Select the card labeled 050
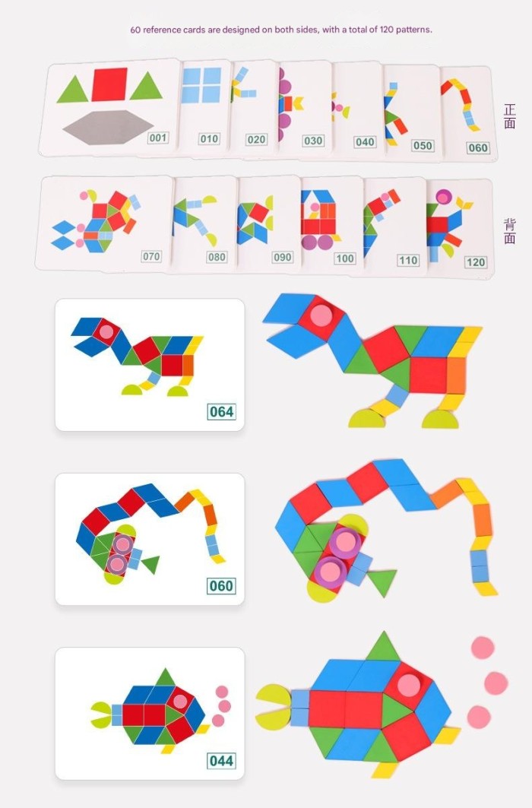Image resolution: width=532 pixels, height=808 pixels. pyautogui.click(x=413, y=111)
